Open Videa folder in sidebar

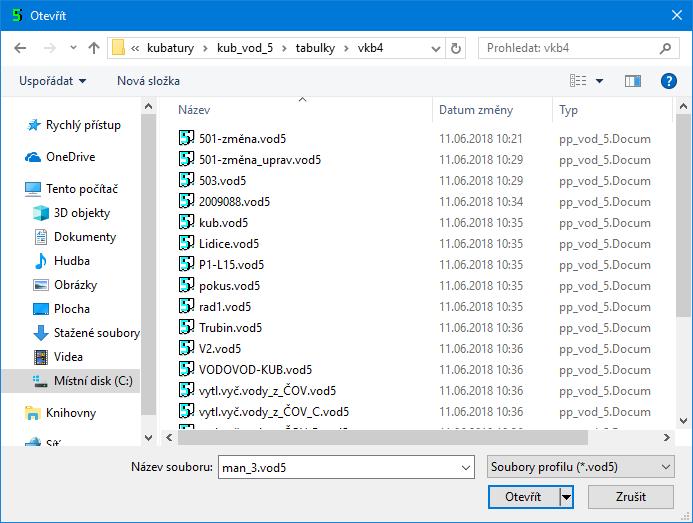(59, 357)
